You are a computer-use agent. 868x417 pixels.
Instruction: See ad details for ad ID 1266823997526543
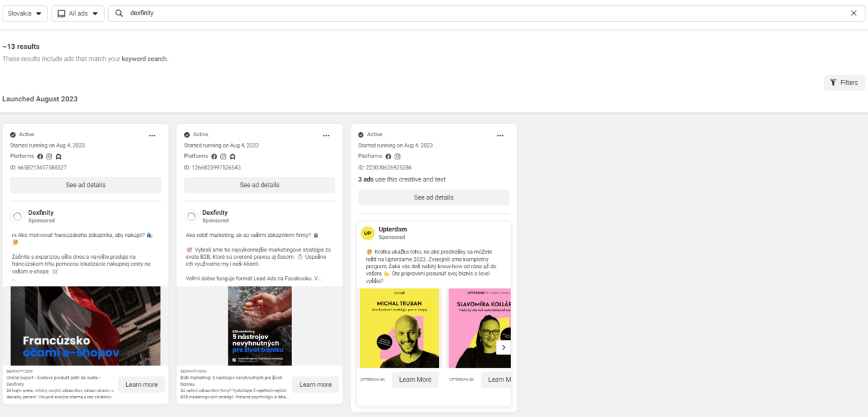(260, 185)
